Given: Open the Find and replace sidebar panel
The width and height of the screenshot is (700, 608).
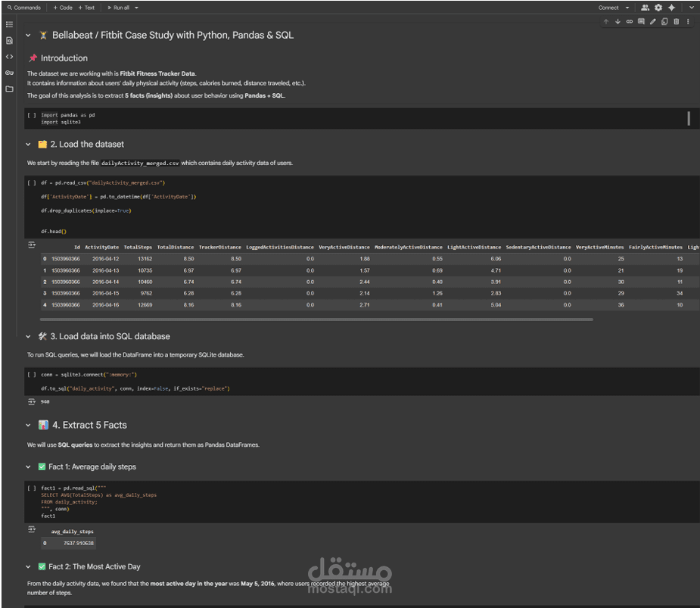Looking at the screenshot, I should 9,41.
